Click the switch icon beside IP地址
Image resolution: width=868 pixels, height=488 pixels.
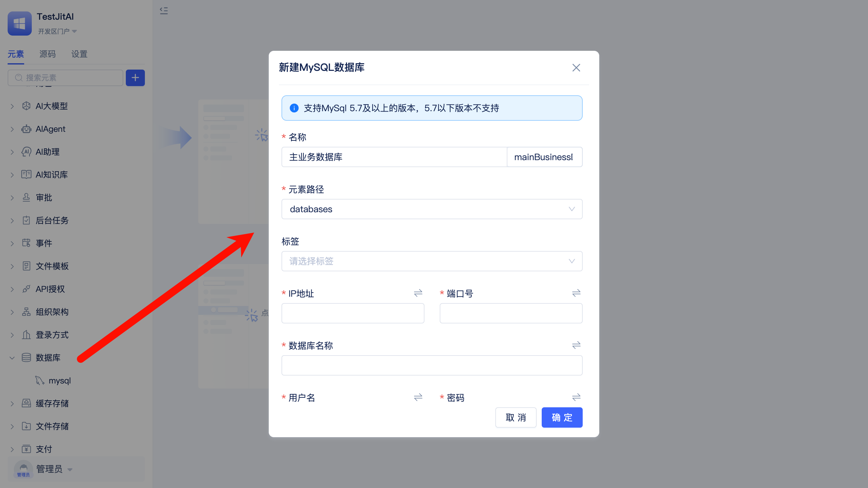(418, 293)
